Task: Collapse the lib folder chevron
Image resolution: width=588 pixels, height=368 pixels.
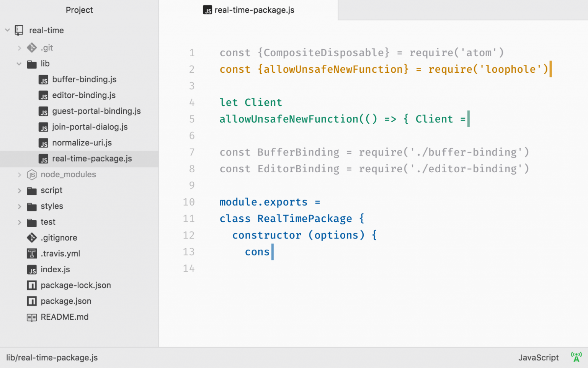Action: pyautogui.click(x=19, y=64)
